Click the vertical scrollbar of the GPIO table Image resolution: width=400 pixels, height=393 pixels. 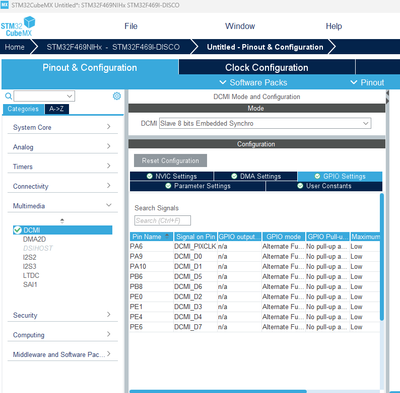click(x=382, y=257)
